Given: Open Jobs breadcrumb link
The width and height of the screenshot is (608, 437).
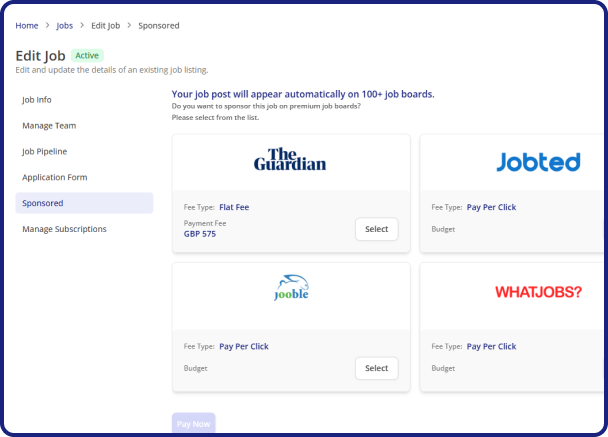Looking at the screenshot, I should pyautogui.click(x=64, y=26).
